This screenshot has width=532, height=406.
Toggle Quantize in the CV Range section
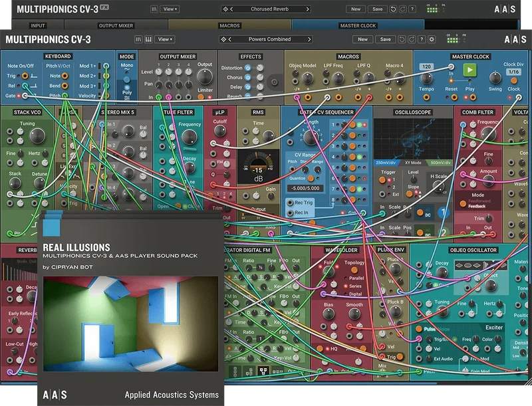click(x=311, y=178)
